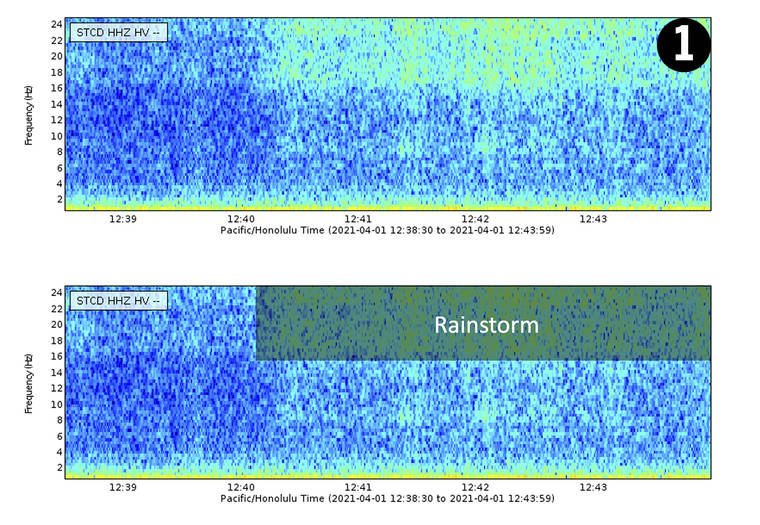The image size is (760, 525).
Task: Click the 12:40 time marker on top spectrogram
Action: pos(241,218)
